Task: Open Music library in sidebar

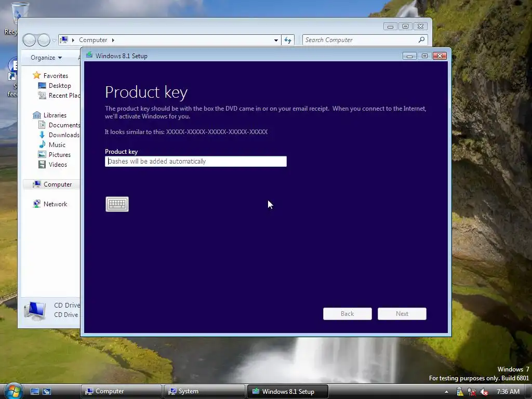Action: point(57,144)
